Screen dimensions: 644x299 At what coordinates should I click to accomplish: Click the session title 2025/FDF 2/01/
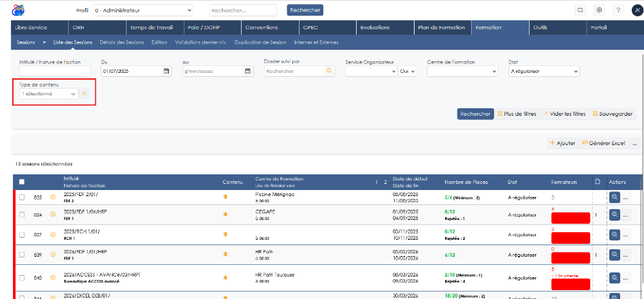[x=81, y=194]
